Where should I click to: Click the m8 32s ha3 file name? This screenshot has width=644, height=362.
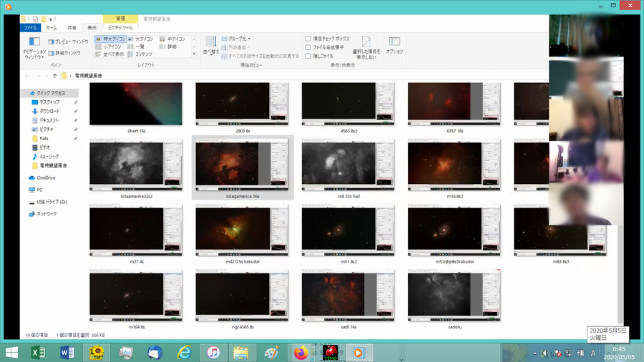(348, 196)
